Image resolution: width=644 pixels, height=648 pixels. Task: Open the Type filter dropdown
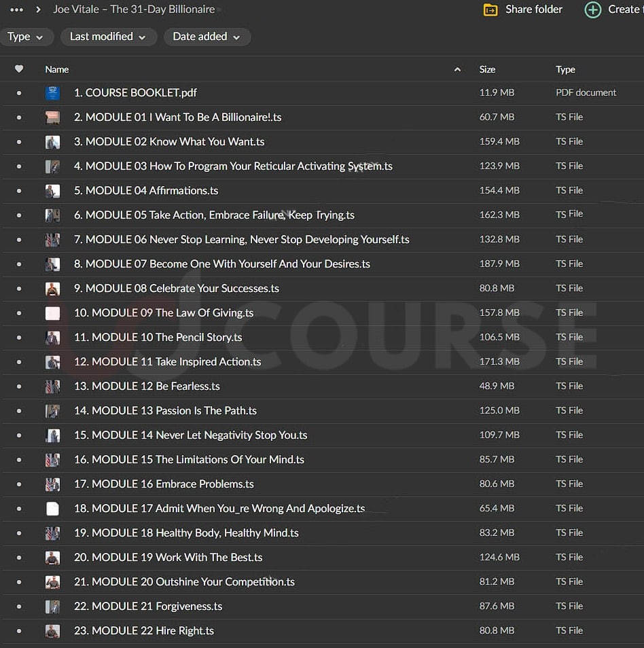[x=26, y=37]
